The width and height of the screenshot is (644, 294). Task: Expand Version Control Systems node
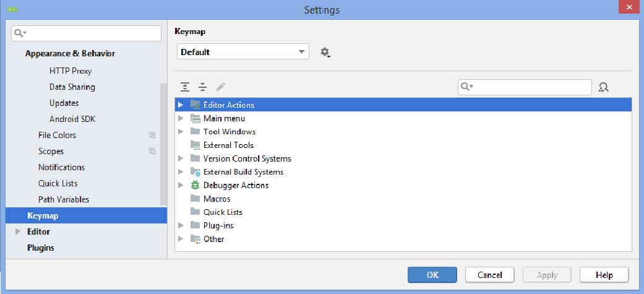pyautogui.click(x=181, y=158)
